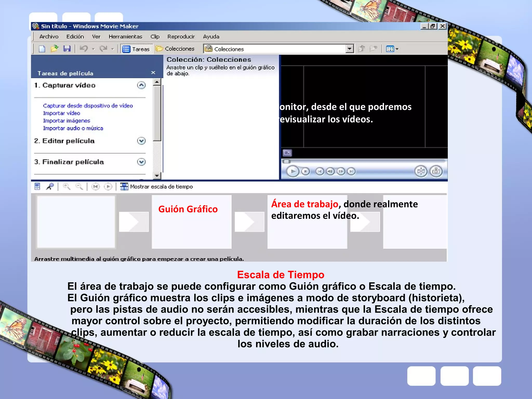532x399 pixels.
Task: Open the Reproducir menu
Action: [181, 37]
